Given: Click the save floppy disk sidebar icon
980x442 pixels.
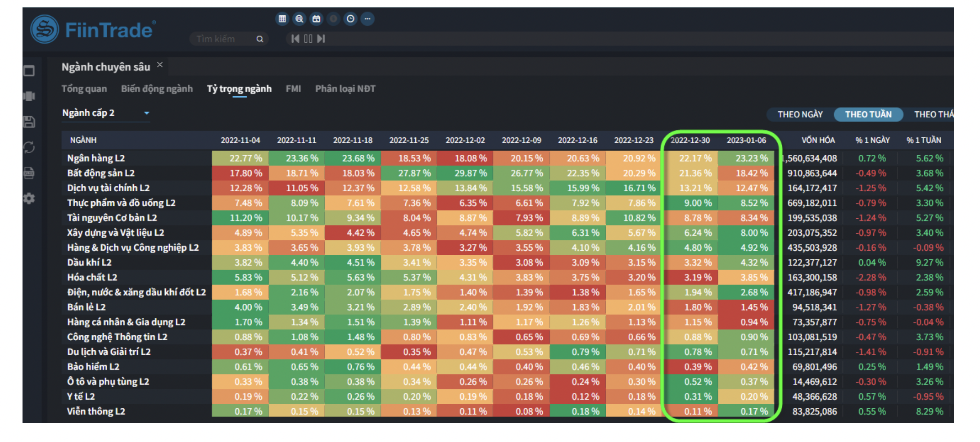Looking at the screenshot, I should pyautogui.click(x=29, y=122).
